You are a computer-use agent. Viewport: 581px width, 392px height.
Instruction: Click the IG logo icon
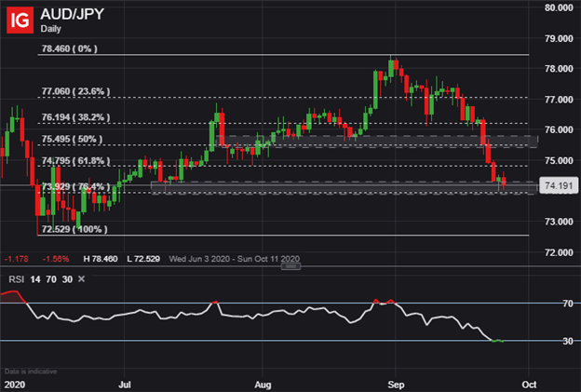20,20
